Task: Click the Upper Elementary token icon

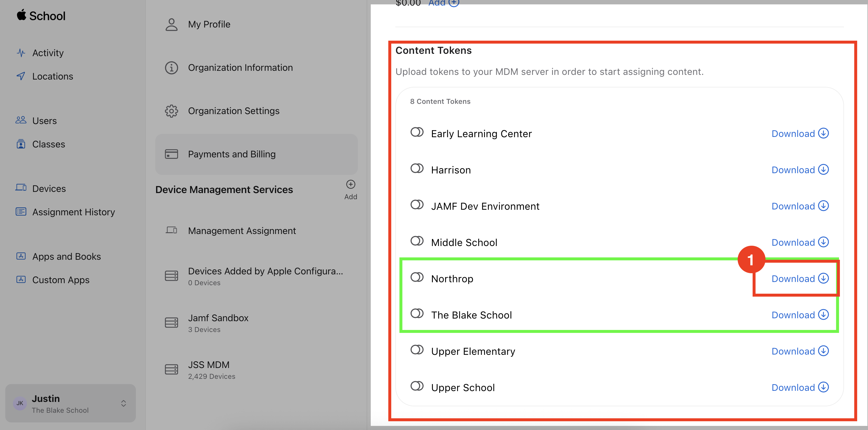Action: 417,350
